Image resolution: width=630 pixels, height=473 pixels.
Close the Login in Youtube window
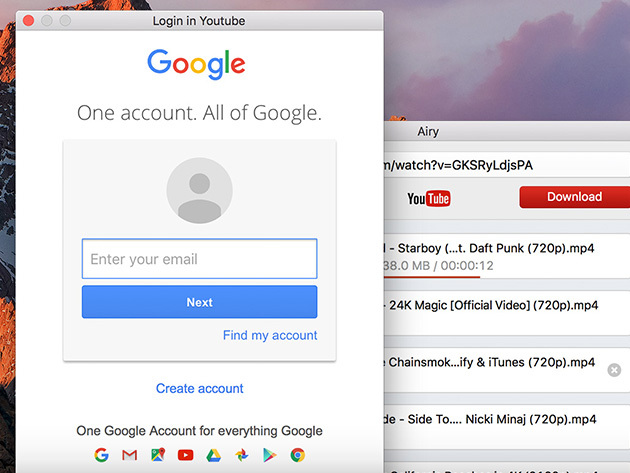[x=29, y=20]
